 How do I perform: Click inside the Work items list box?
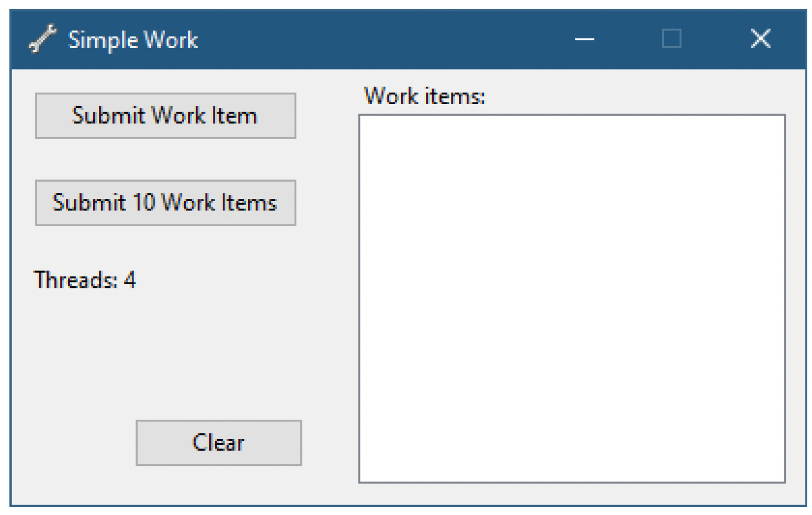pos(572,298)
